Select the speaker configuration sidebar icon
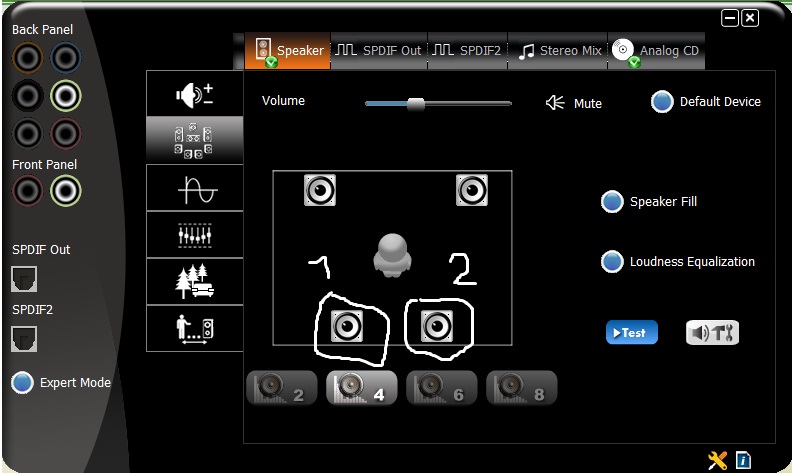This screenshot has width=792, height=473. (x=194, y=140)
